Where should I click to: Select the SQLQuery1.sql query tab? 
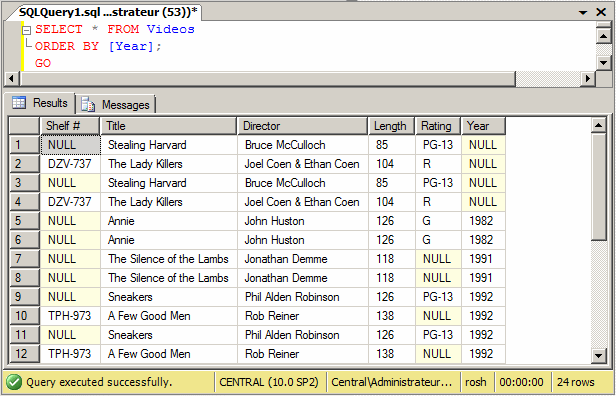[x=108, y=12]
